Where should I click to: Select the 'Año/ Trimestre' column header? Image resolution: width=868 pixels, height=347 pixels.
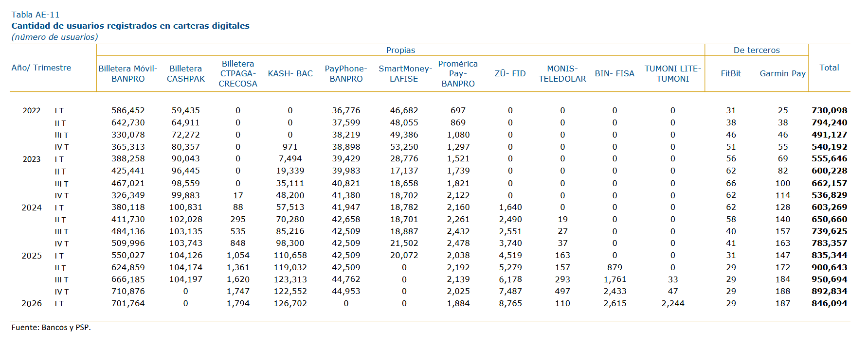tap(41, 68)
